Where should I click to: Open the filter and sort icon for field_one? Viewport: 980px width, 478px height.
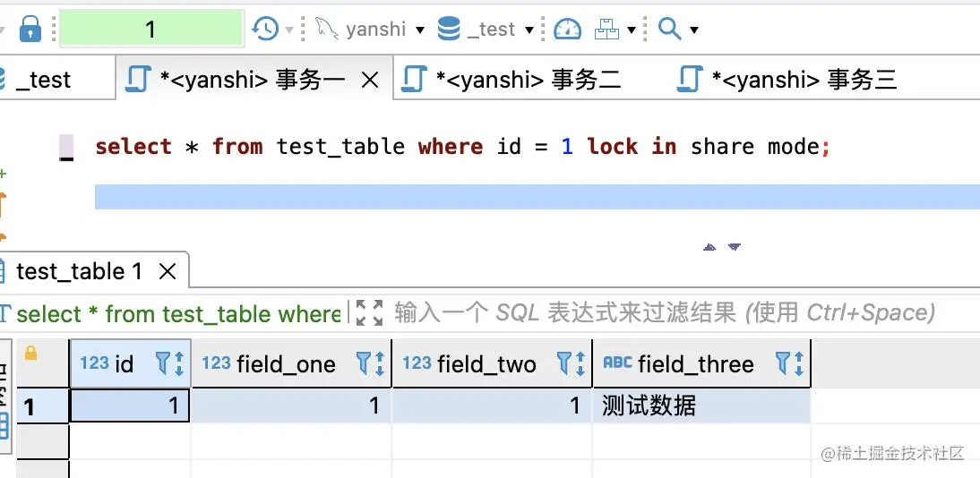(x=371, y=363)
